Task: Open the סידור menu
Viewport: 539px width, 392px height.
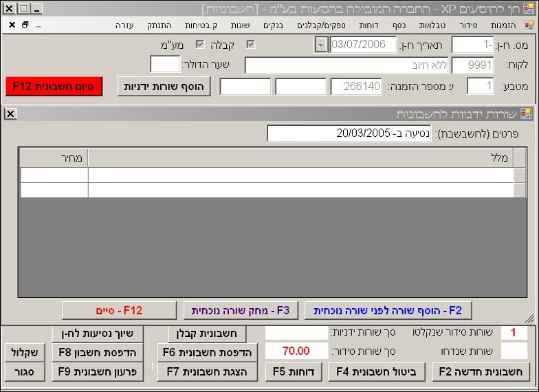Action: click(469, 25)
